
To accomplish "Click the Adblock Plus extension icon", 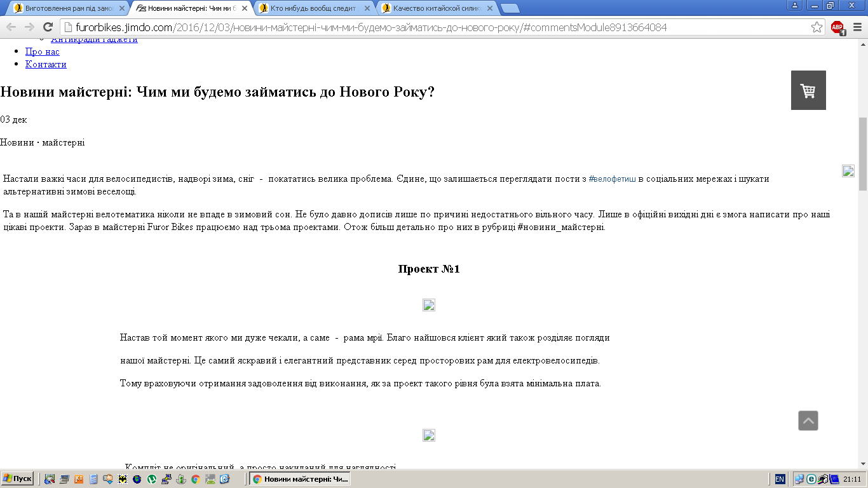I will [x=837, y=27].
